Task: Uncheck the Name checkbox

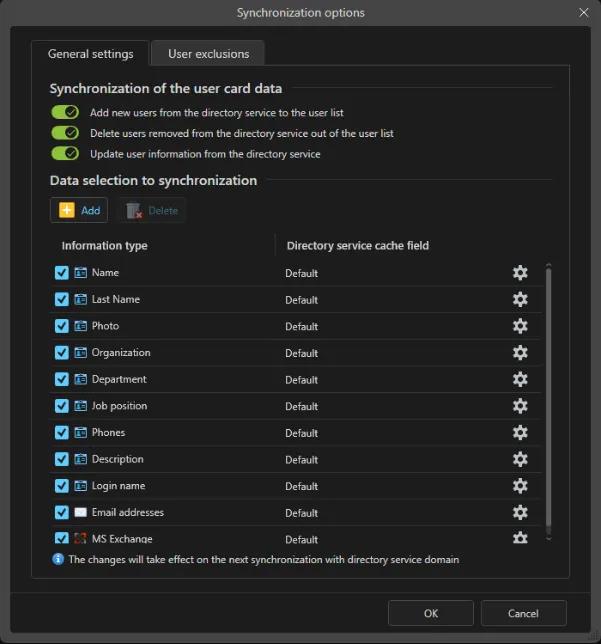Action: point(62,273)
